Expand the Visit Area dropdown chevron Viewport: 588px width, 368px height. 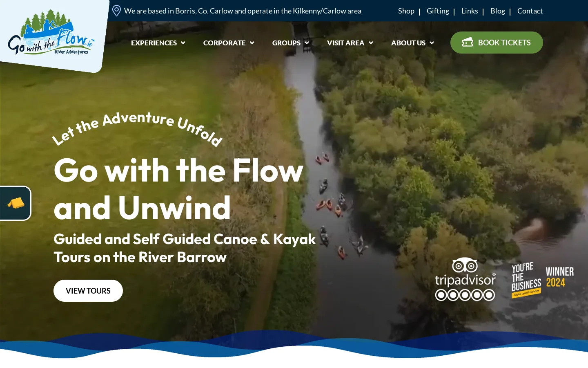pos(371,43)
